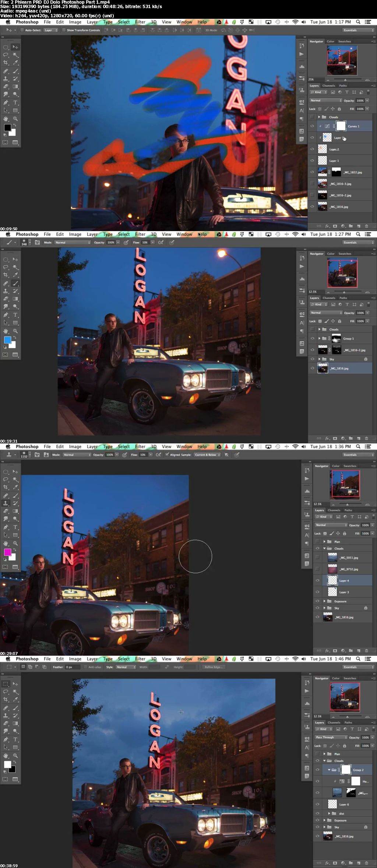This screenshot has height=868, width=377.
Task: Open the brush Mode dropdown in the 1:27 PM frame
Action: tap(73, 243)
